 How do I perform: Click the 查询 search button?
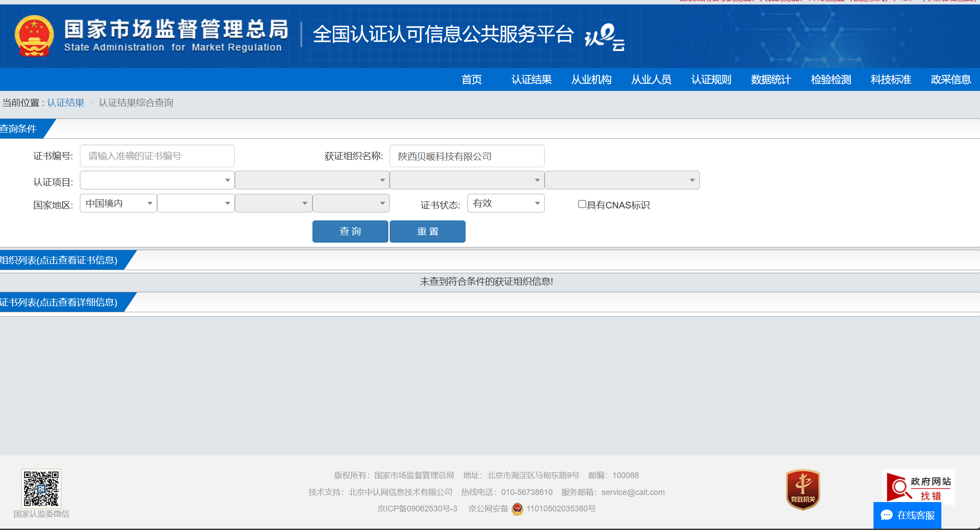350,232
